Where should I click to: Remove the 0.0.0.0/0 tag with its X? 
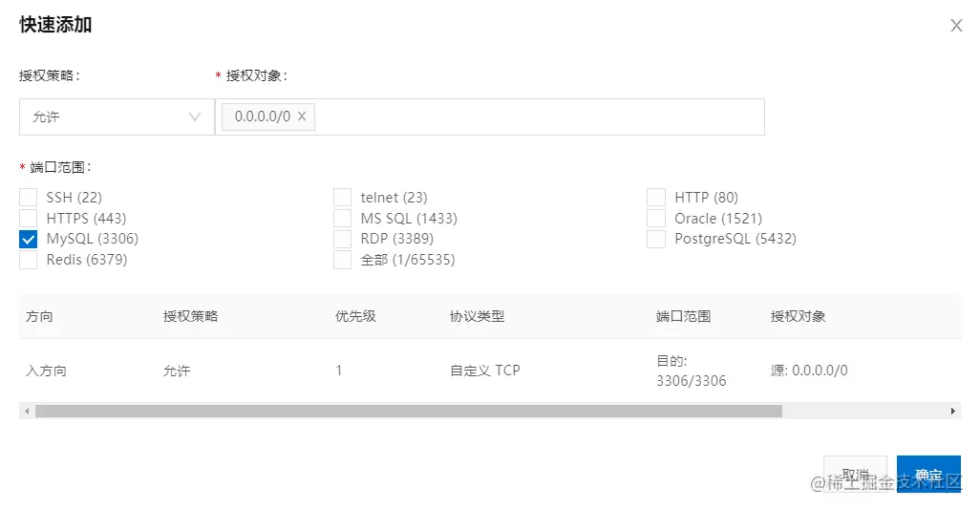click(x=302, y=117)
